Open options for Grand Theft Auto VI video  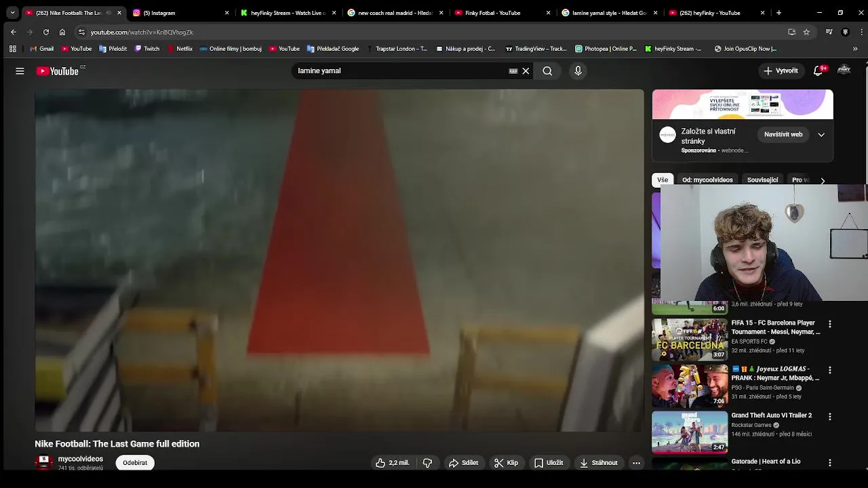(829, 417)
